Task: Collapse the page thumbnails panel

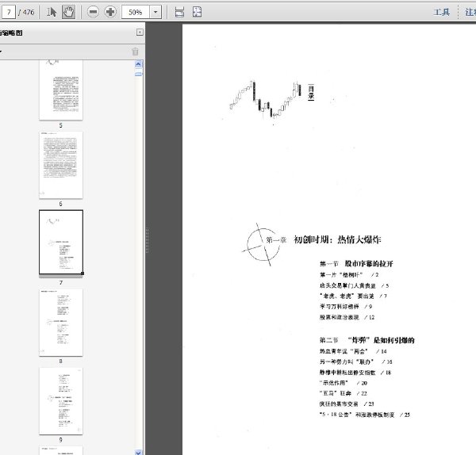Action: pos(140,32)
